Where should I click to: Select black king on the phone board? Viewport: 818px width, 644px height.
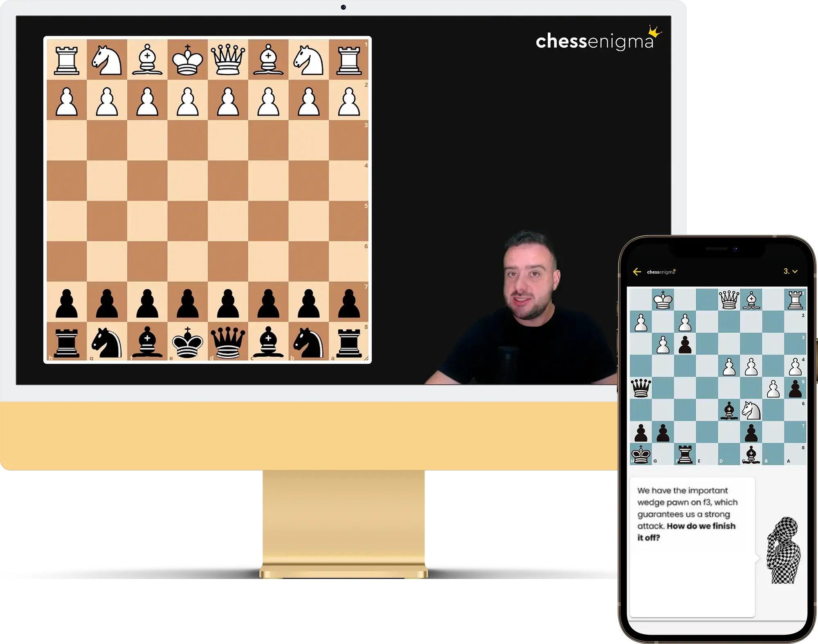click(641, 455)
